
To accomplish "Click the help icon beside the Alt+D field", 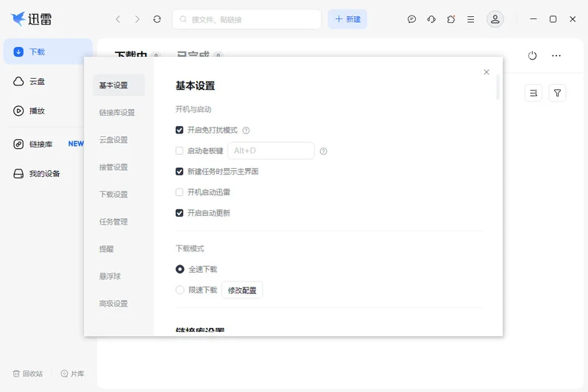I will (x=323, y=151).
